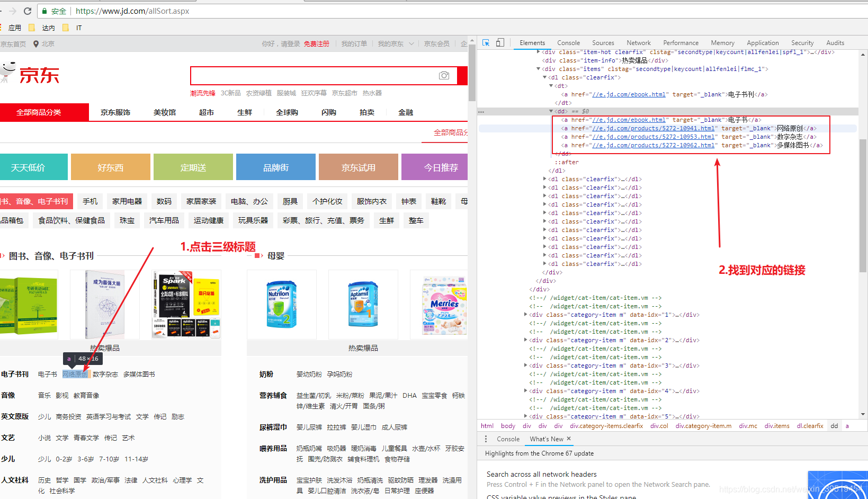
Task: Open 京东服饰 nav item
Action: tap(115, 112)
